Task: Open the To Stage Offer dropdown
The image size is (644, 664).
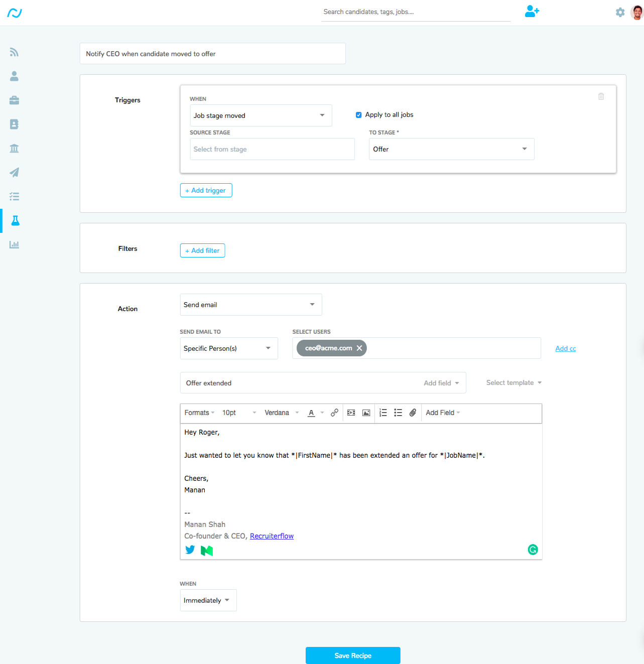Action: click(x=451, y=149)
